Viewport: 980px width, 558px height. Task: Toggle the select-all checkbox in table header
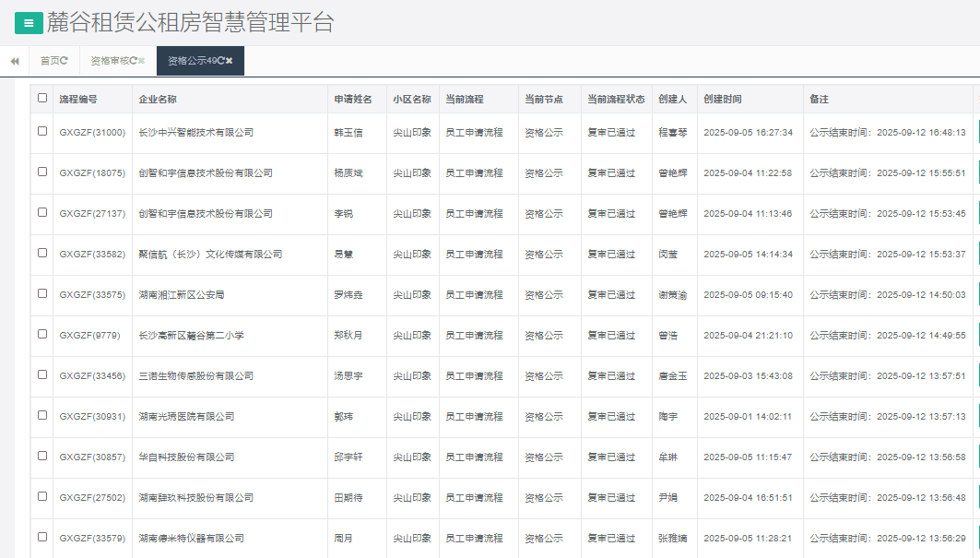42,99
